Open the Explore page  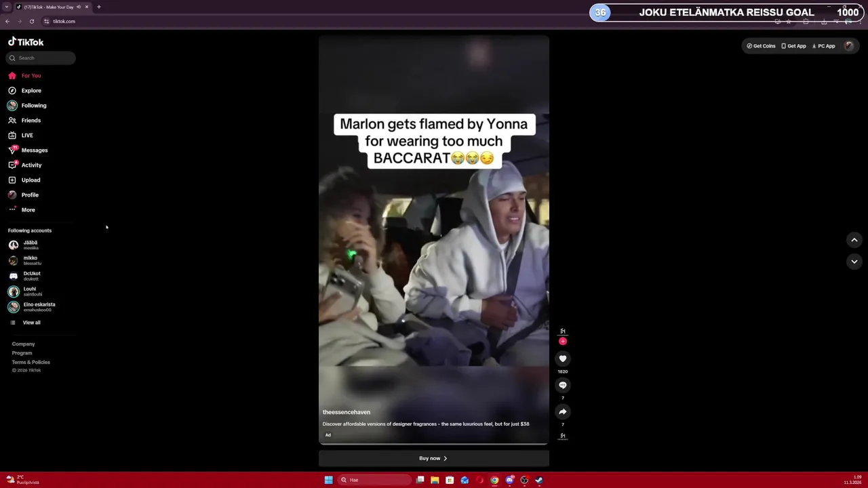pyautogui.click(x=25, y=90)
